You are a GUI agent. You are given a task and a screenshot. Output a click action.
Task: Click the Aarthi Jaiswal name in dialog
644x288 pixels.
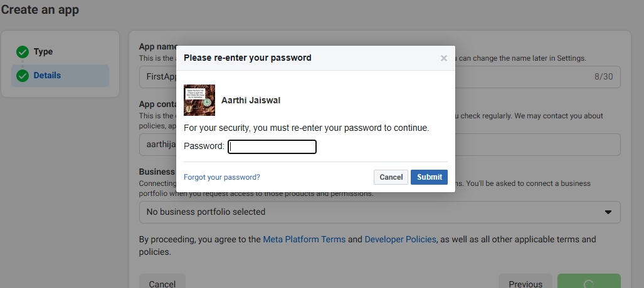coord(251,100)
